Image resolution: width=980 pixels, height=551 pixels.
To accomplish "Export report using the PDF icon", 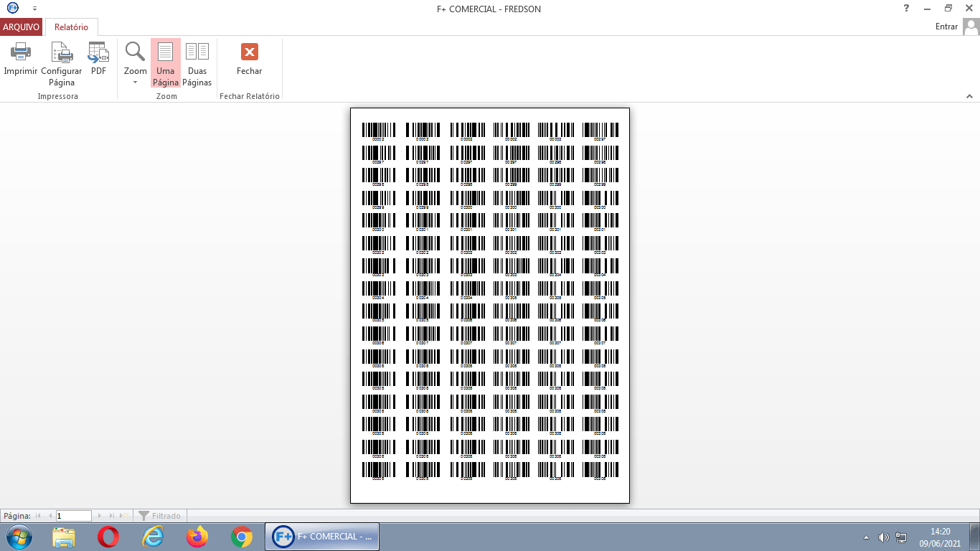I will 98,52.
